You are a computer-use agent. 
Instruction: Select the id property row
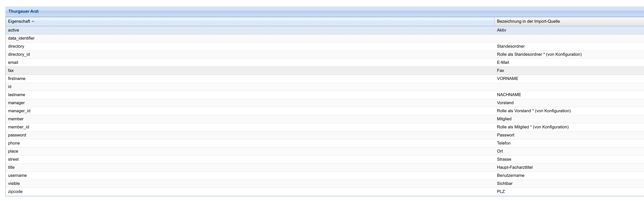coord(10,87)
